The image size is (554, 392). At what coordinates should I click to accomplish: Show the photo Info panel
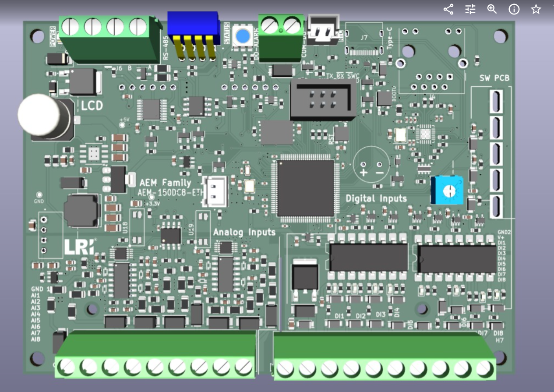[x=514, y=9]
